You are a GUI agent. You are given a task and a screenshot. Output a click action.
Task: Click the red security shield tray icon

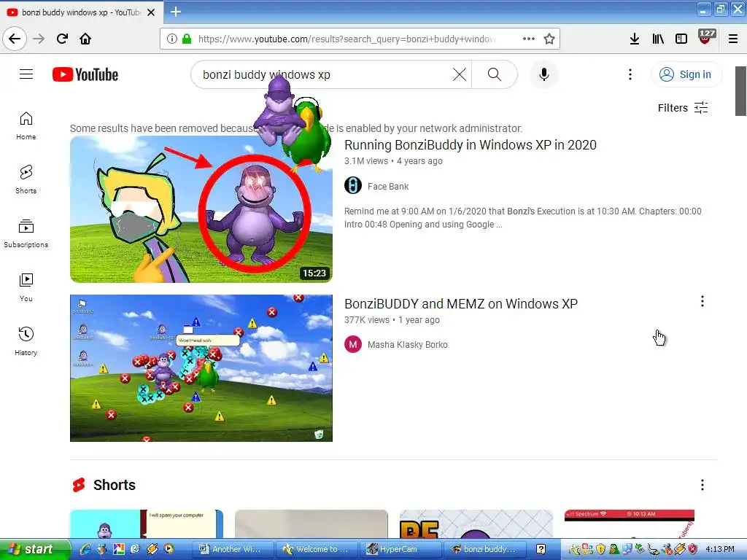[x=693, y=549]
